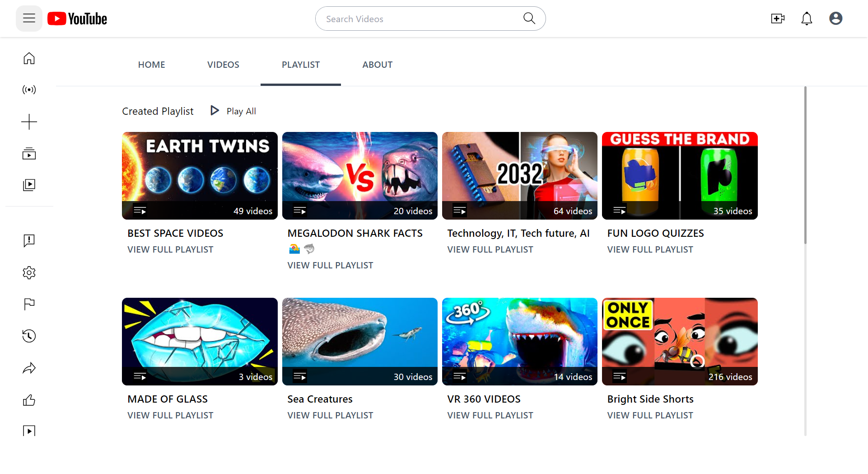View full playlist for FUN LOGO QUIZZES

click(650, 249)
